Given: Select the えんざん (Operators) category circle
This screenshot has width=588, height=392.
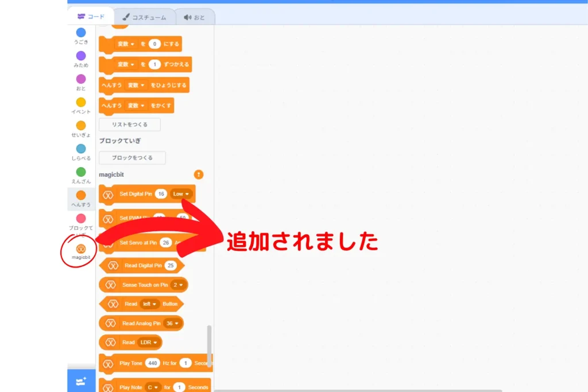Looking at the screenshot, I should click(x=81, y=172).
